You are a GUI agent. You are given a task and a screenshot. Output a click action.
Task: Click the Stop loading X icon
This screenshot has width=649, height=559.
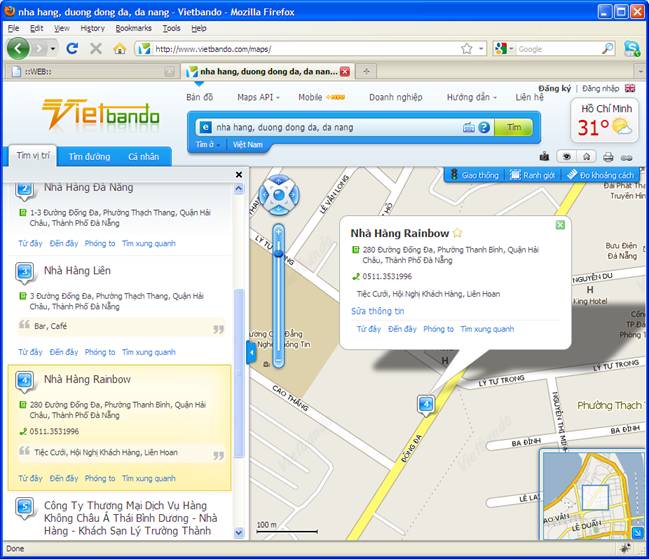[x=96, y=49]
